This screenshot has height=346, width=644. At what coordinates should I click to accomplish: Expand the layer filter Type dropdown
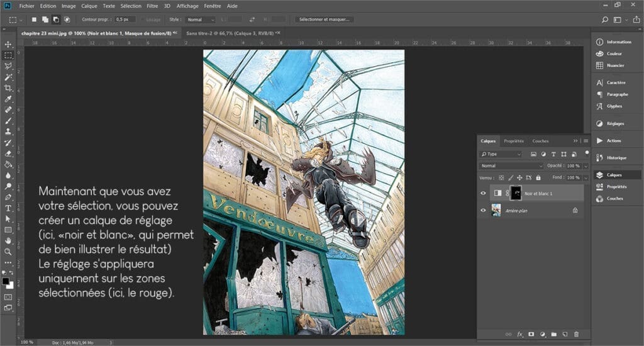501,154
